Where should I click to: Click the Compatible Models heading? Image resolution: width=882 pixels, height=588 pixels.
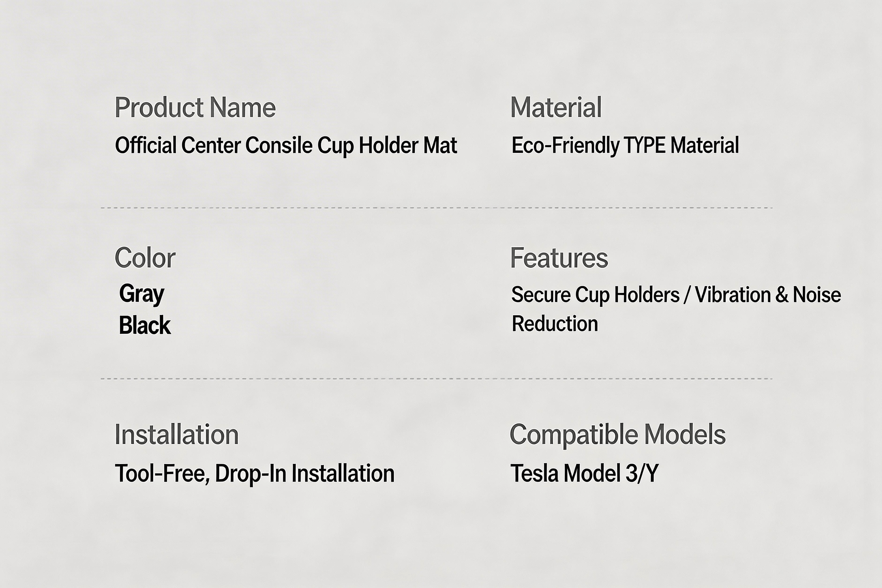618,435
